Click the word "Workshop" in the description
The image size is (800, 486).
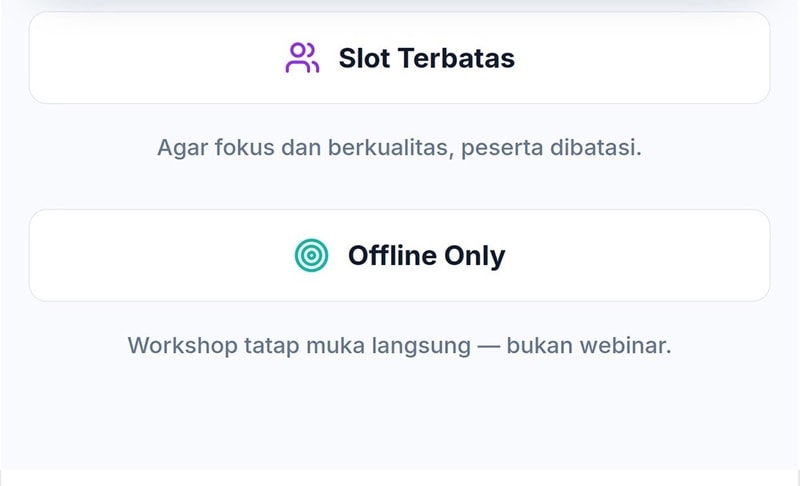click(x=177, y=346)
